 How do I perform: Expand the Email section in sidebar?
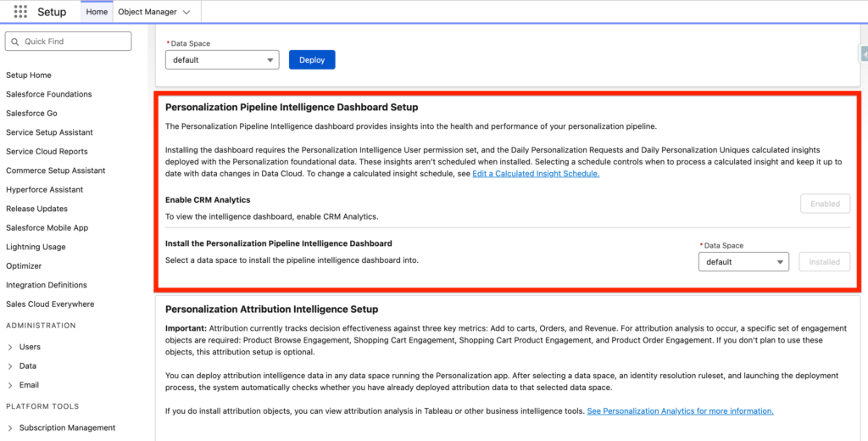click(9, 385)
